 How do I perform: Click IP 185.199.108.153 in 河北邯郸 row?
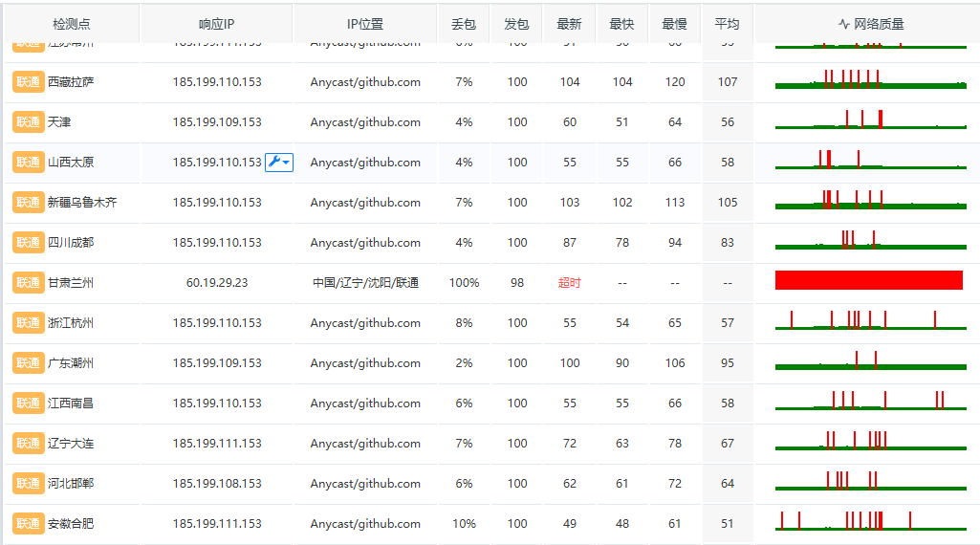[x=217, y=484]
